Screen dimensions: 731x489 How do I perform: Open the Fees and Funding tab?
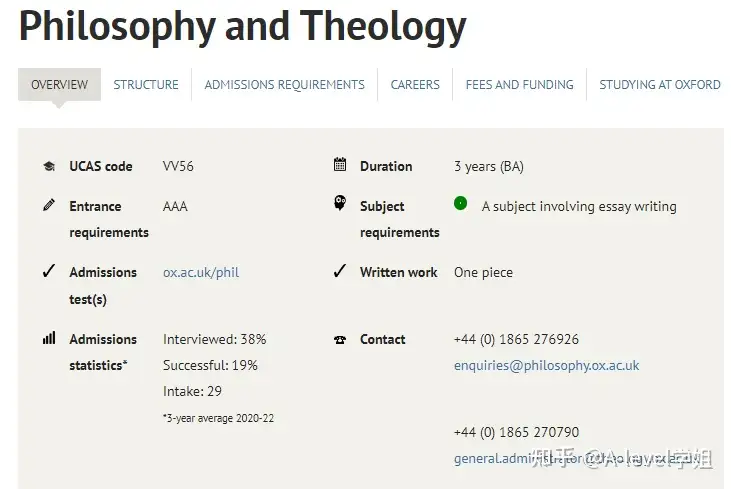(x=519, y=84)
